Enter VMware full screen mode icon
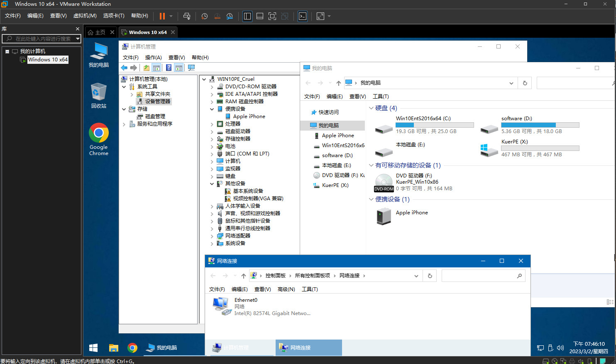The image size is (616, 364). click(272, 16)
